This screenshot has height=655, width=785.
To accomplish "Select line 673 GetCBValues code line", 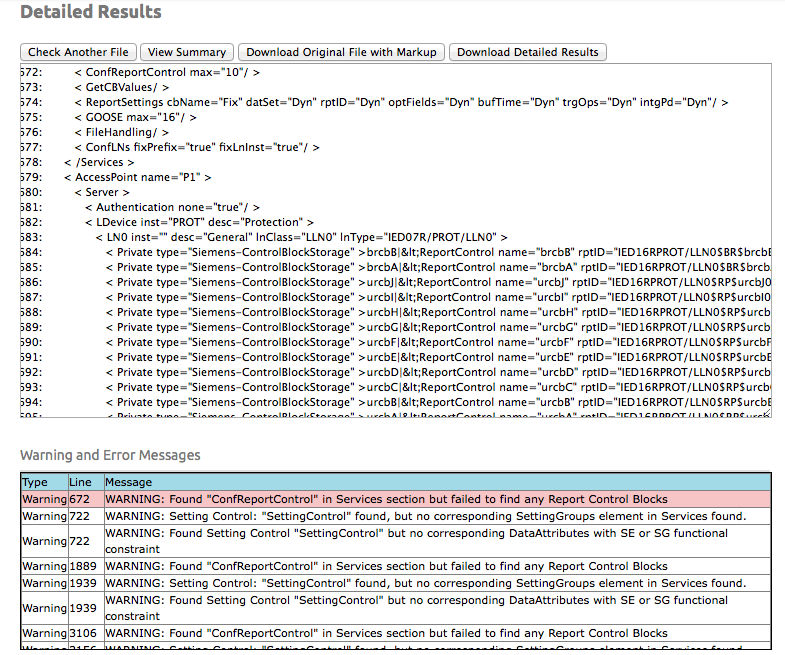I will (122, 87).
